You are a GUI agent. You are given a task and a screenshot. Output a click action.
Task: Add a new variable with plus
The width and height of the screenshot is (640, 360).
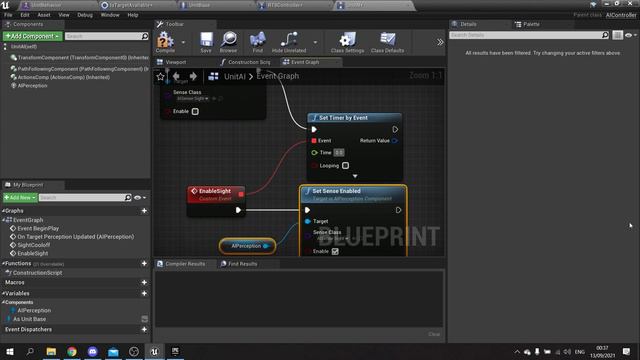(x=144, y=293)
